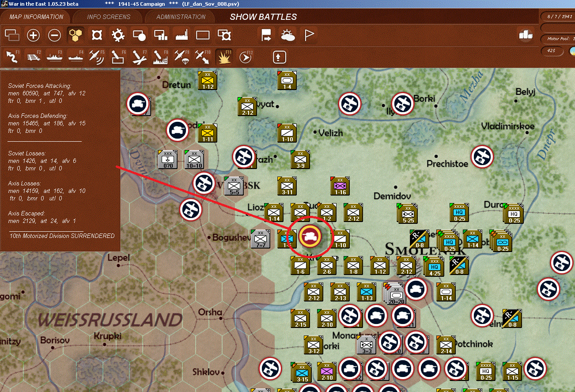Select the 1-4 armor counter
Viewport: 575px width, 392px height.
coord(287,80)
